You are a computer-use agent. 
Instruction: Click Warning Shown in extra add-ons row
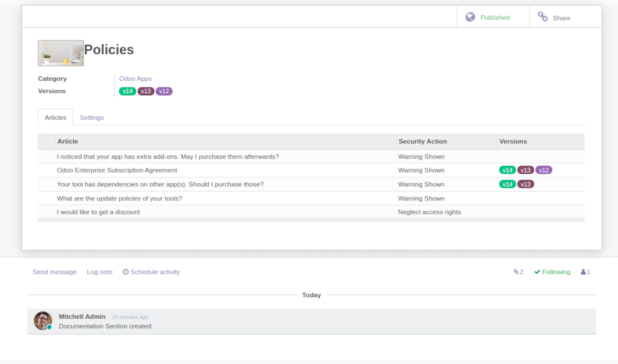coord(421,156)
